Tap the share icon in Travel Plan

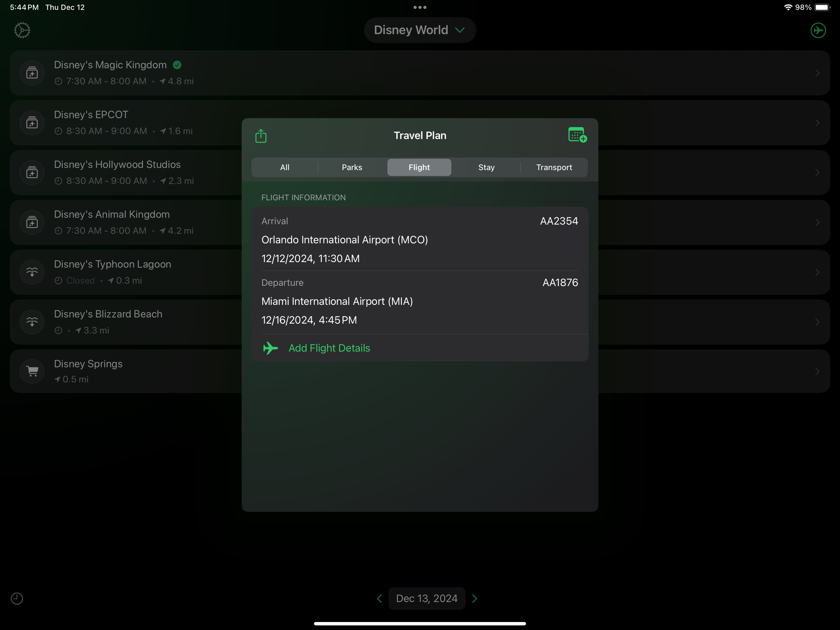point(261,136)
